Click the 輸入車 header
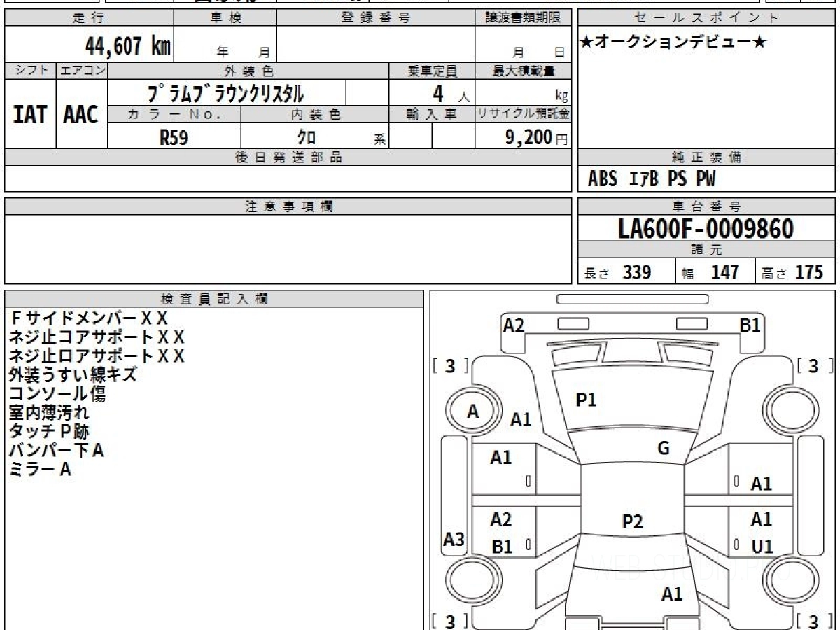Viewport: 840px width, 630px height. point(432,114)
